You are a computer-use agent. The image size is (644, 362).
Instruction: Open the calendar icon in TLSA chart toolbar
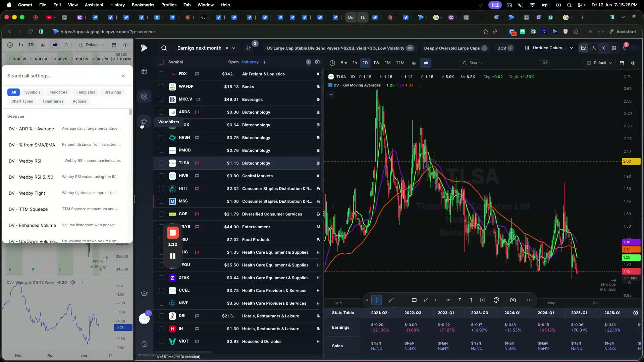point(622,63)
